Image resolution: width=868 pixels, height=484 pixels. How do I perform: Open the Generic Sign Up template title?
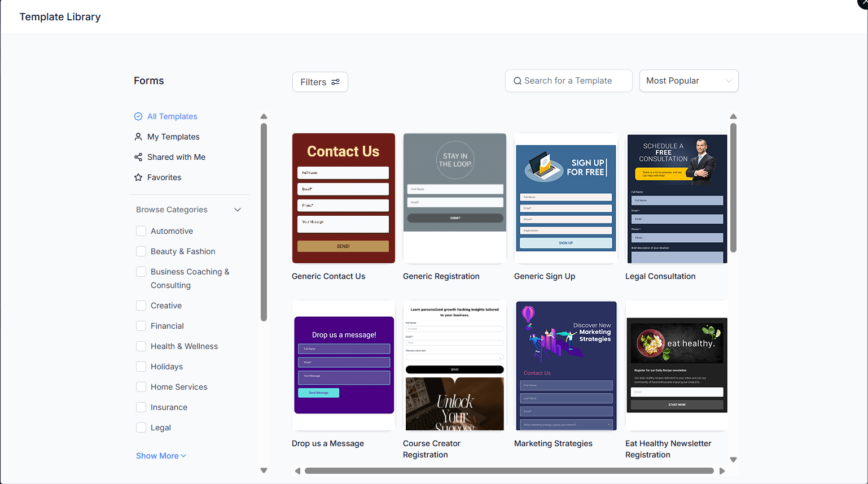545,276
